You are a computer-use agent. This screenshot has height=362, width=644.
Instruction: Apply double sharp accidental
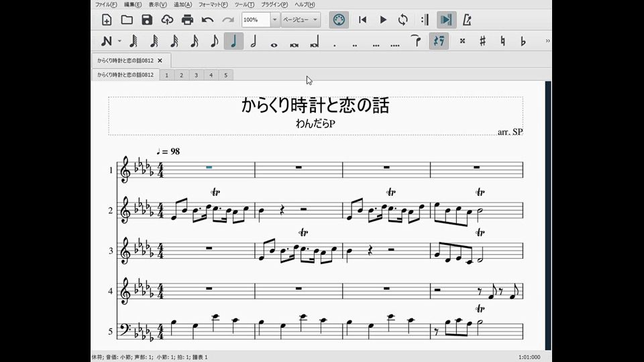click(462, 41)
